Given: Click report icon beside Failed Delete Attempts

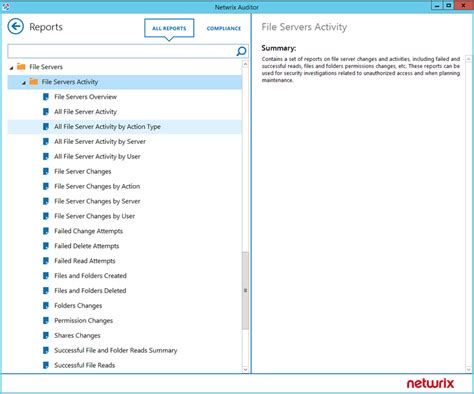Looking at the screenshot, I should pyautogui.click(x=46, y=246).
